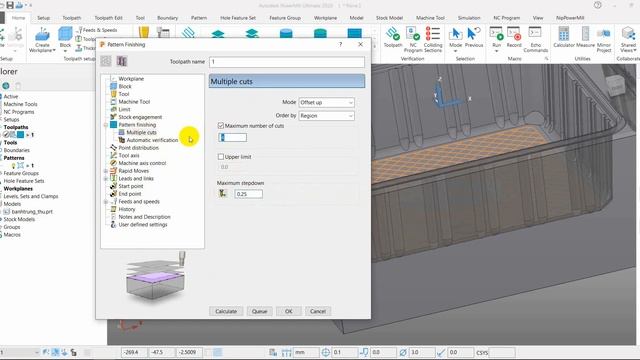Select Point distribution in the tree
Viewport: 640px width, 360px height.
pyautogui.click(x=138, y=148)
